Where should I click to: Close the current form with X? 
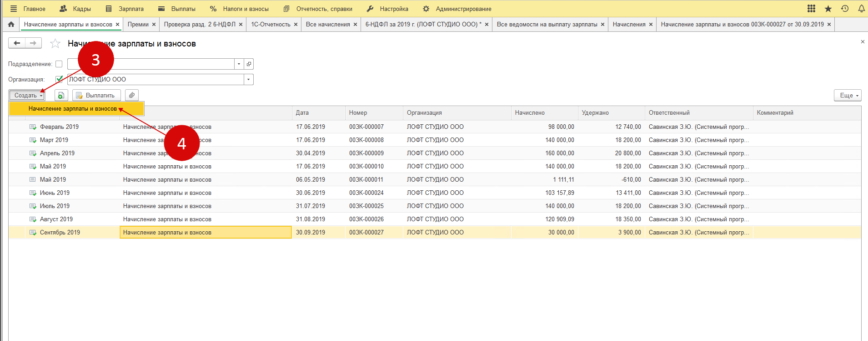pyautogui.click(x=863, y=42)
